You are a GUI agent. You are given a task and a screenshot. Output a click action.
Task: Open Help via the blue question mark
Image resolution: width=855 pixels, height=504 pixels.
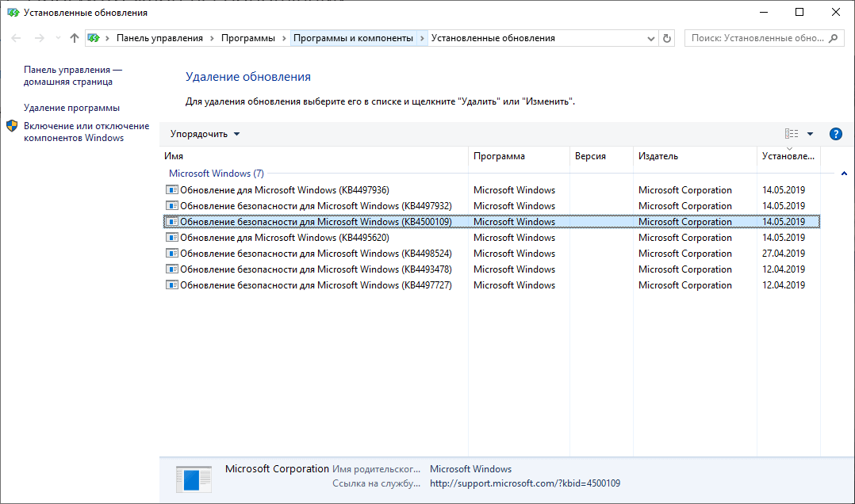tap(836, 133)
